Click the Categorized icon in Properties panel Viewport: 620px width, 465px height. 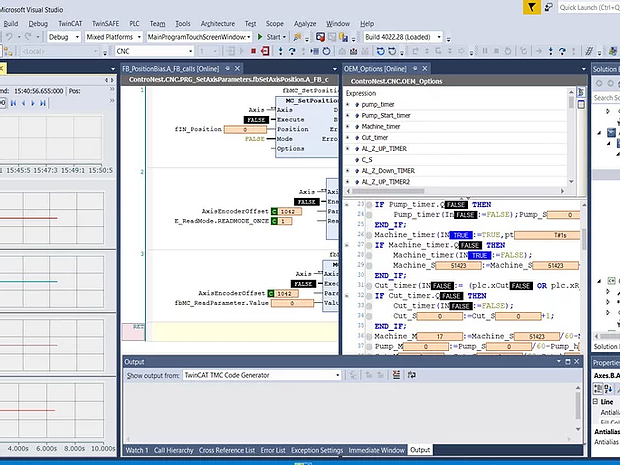pyautogui.click(x=598, y=389)
